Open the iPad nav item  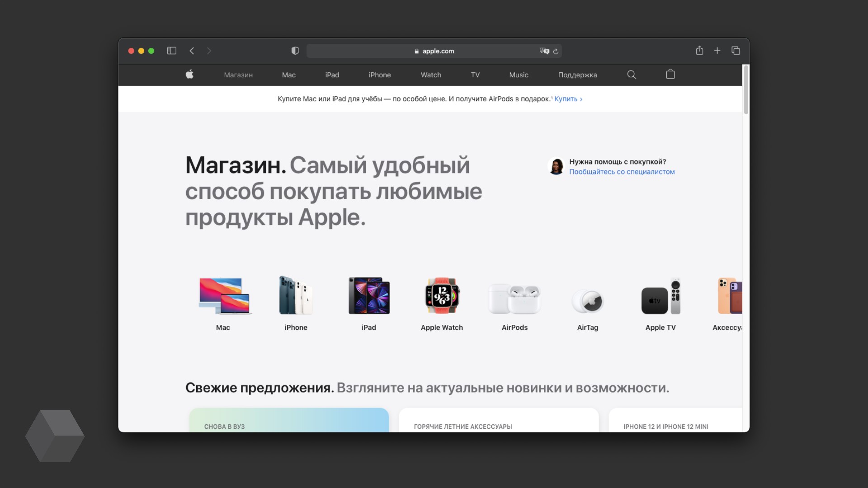pos(332,75)
